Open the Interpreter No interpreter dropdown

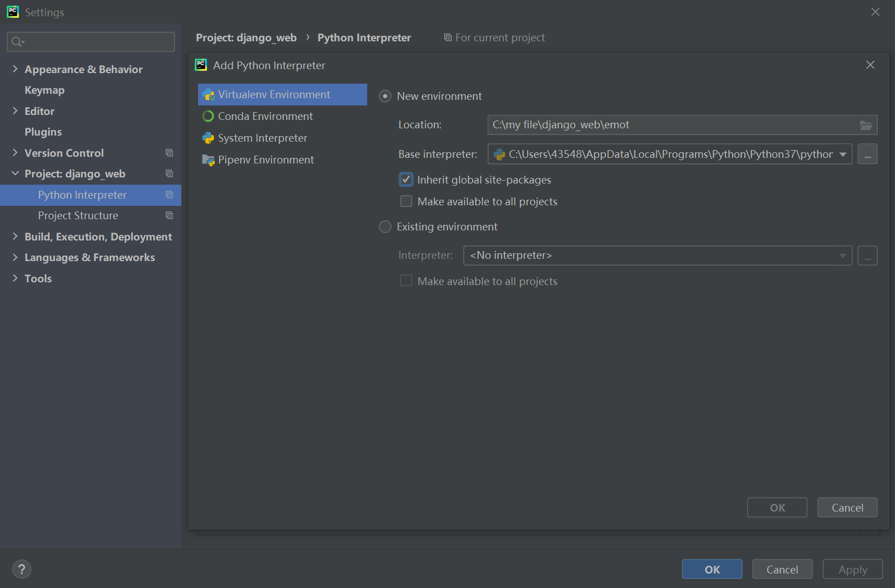[x=843, y=256]
